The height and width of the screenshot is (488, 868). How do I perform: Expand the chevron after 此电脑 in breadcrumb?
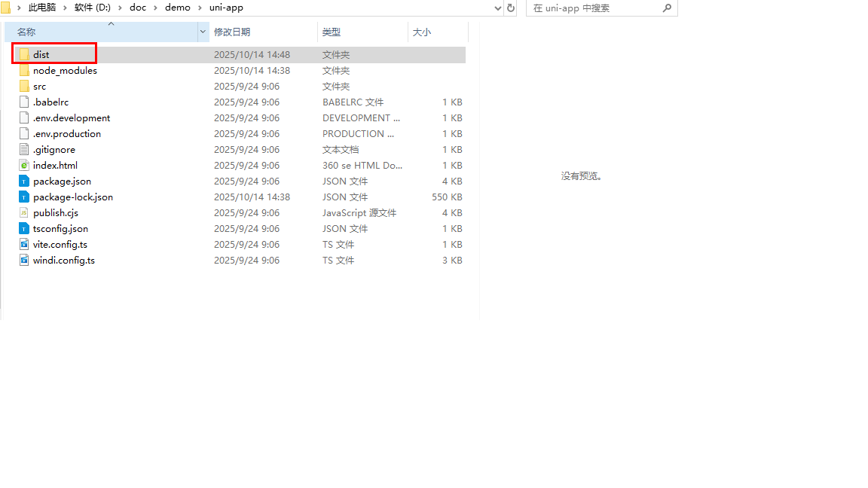tap(65, 8)
